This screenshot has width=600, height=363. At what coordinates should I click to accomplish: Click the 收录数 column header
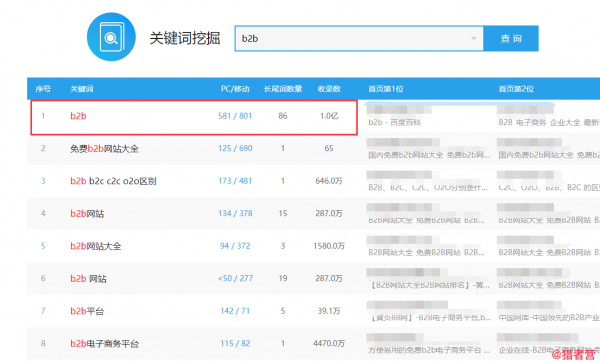[x=329, y=89]
